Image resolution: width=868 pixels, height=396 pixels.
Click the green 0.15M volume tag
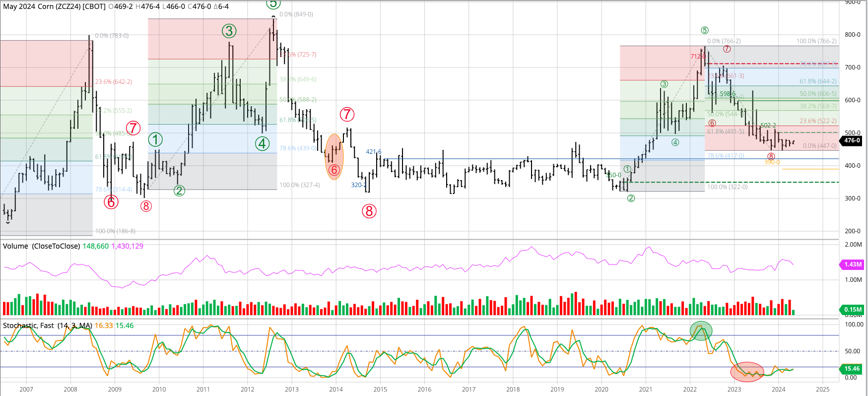click(x=852, y=310)
